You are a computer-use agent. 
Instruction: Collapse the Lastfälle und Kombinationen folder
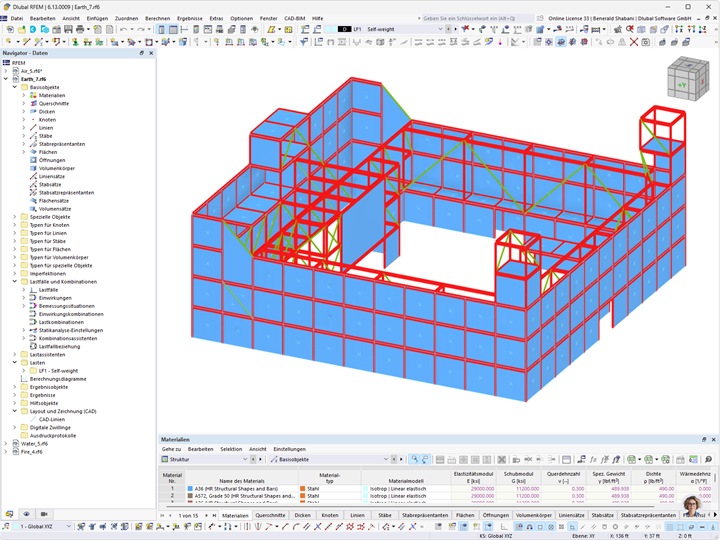click(x=15, y=282)
